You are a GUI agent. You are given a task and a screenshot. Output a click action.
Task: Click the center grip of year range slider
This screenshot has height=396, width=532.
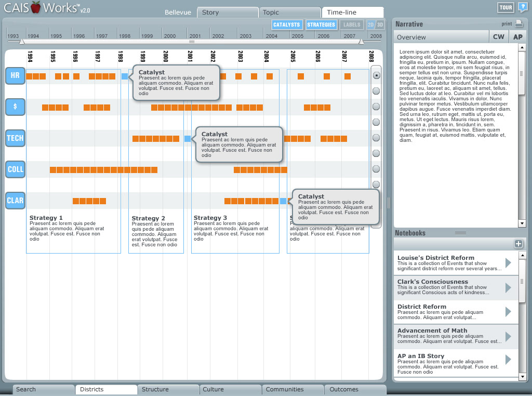(192, 42)
